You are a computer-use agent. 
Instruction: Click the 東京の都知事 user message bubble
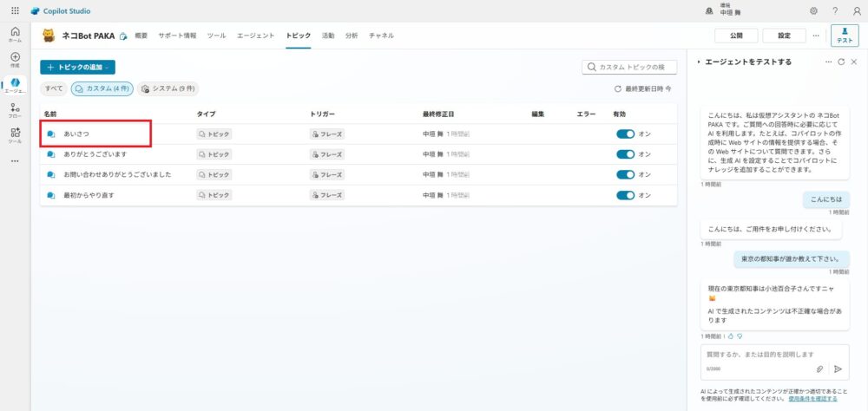(x=792, y=259)
